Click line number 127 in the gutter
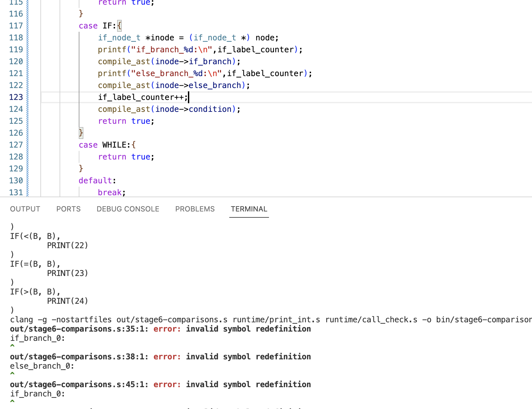The width and height of the screenshot is (532, 409). tap(16, 145)
